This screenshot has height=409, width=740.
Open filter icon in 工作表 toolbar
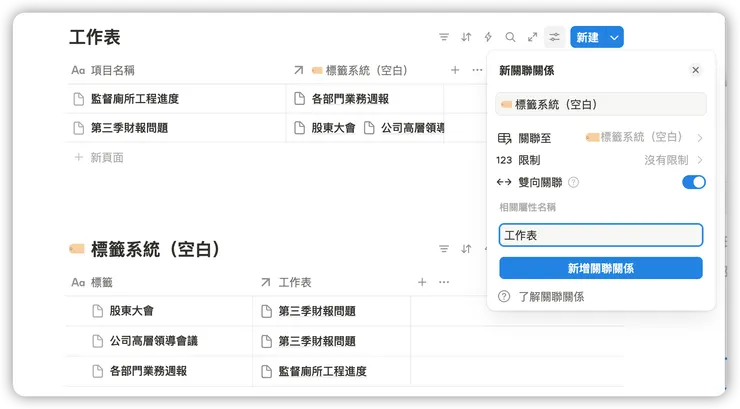pos(444,37)
